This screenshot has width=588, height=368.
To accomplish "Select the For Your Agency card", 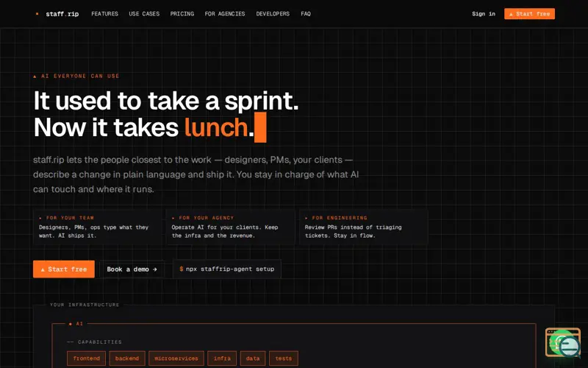I will [x=230, y=227].
